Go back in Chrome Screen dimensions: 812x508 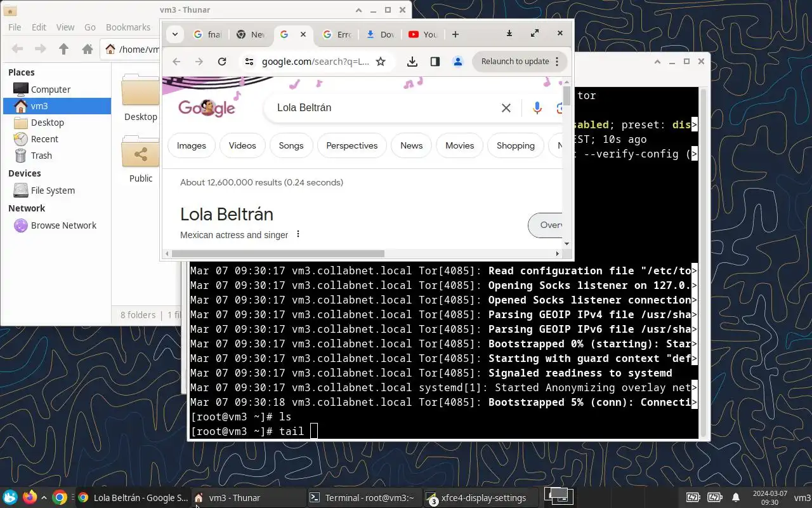[x=176, y=62]
